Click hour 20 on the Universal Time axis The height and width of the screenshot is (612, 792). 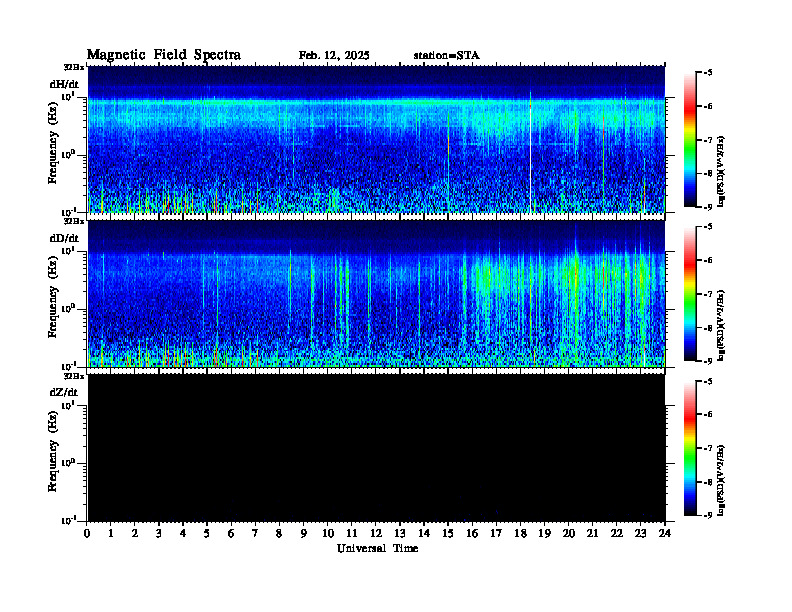(x=569, y=534)
